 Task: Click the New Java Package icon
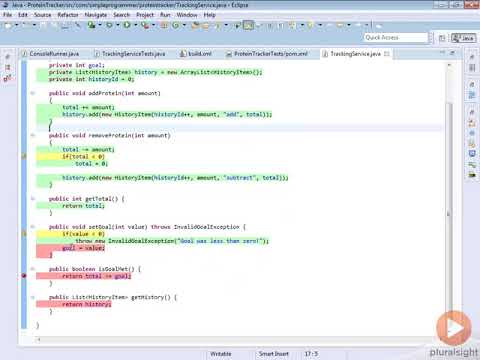[164, 25]
